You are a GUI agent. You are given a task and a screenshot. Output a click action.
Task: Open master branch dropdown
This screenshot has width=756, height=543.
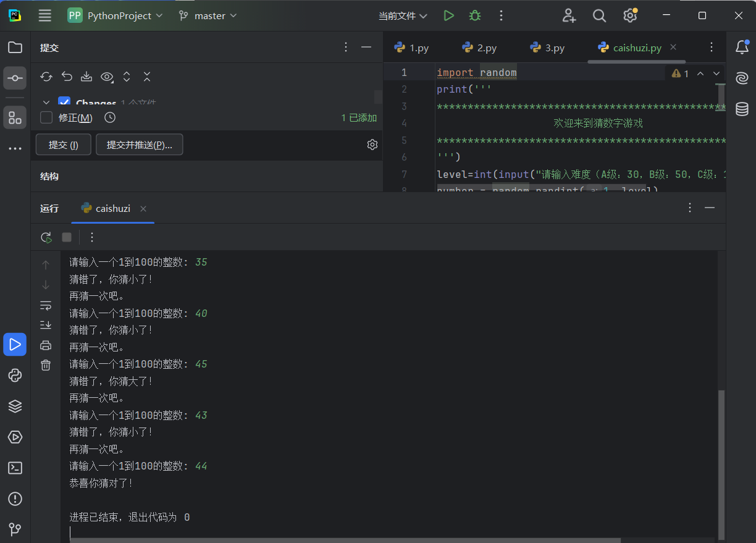[x=208, y=15]
